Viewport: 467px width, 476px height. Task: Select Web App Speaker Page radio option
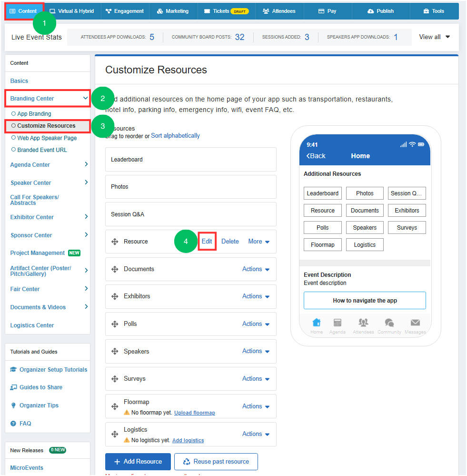click(13, 138)
